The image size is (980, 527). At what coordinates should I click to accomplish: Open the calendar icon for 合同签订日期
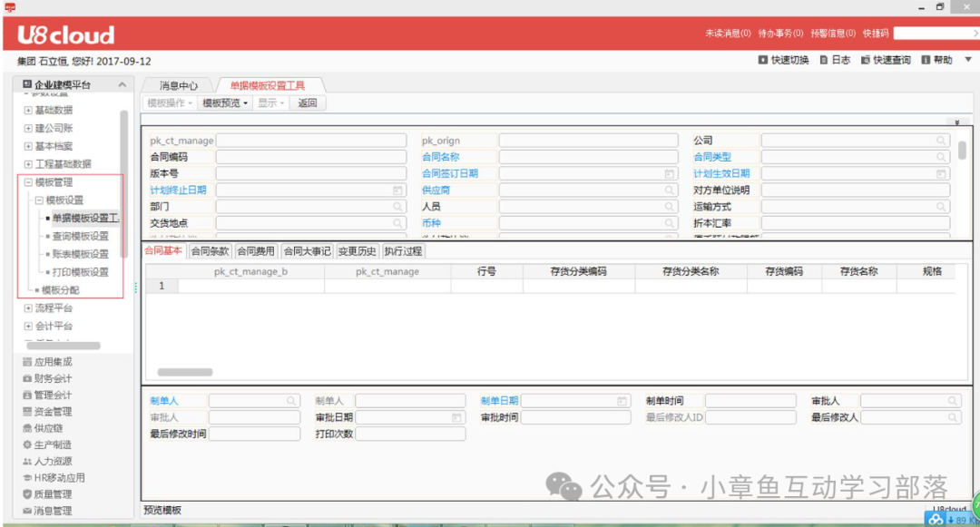[669, 174]
